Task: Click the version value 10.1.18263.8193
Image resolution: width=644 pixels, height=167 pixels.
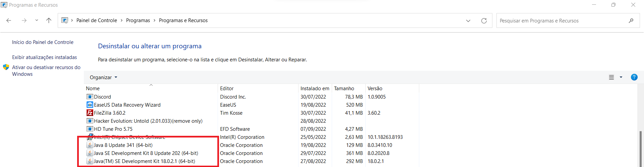Action: tap(385, 137)
